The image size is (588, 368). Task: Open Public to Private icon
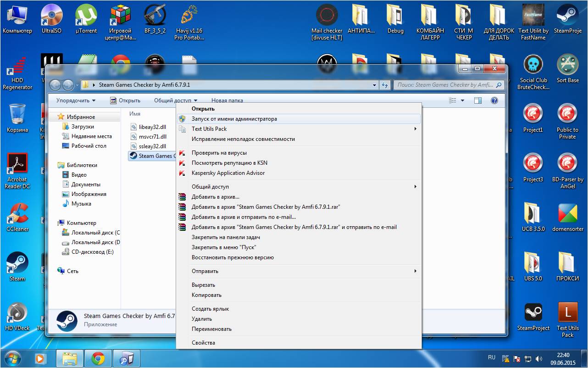(x=568, y=122)
